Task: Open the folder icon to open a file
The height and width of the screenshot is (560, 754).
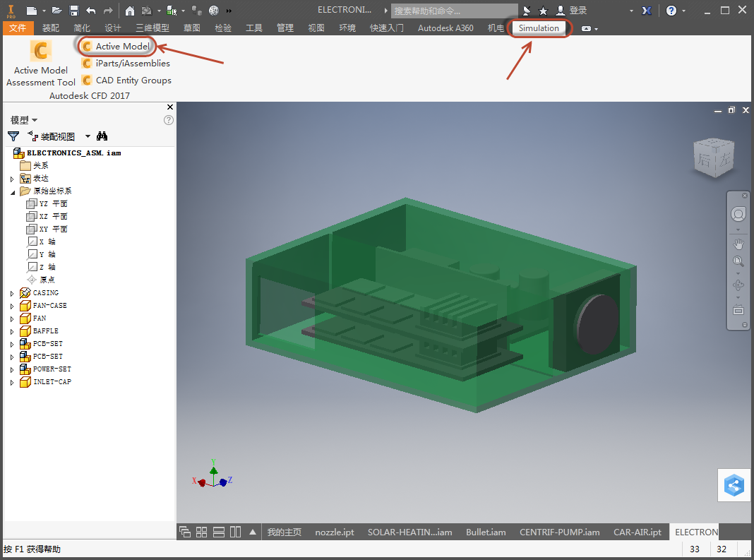Action: (x=56, y=11)
